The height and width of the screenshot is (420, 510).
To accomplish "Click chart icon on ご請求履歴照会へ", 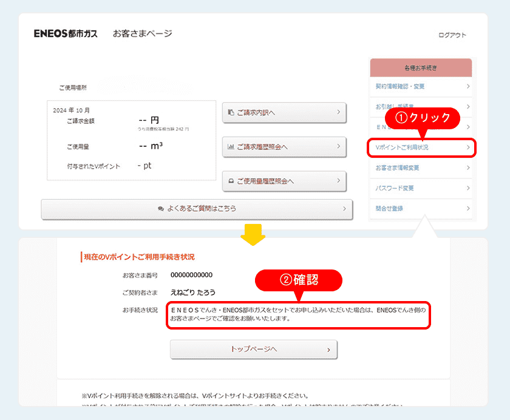I will click(x=231, y=147).
